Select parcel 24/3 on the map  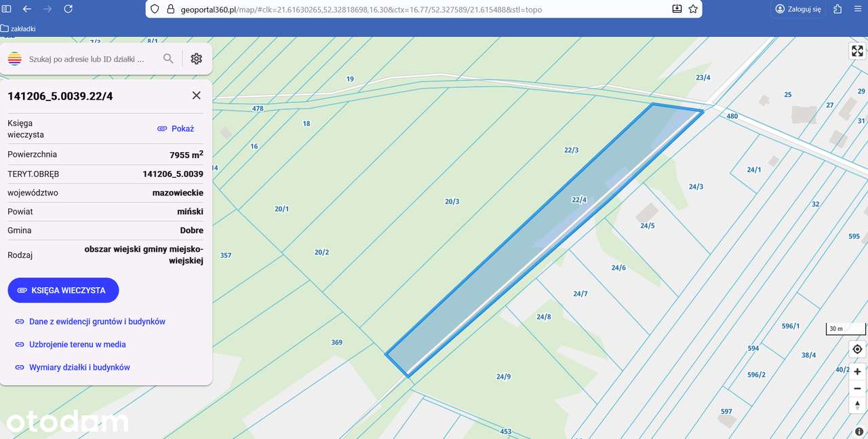696,187
